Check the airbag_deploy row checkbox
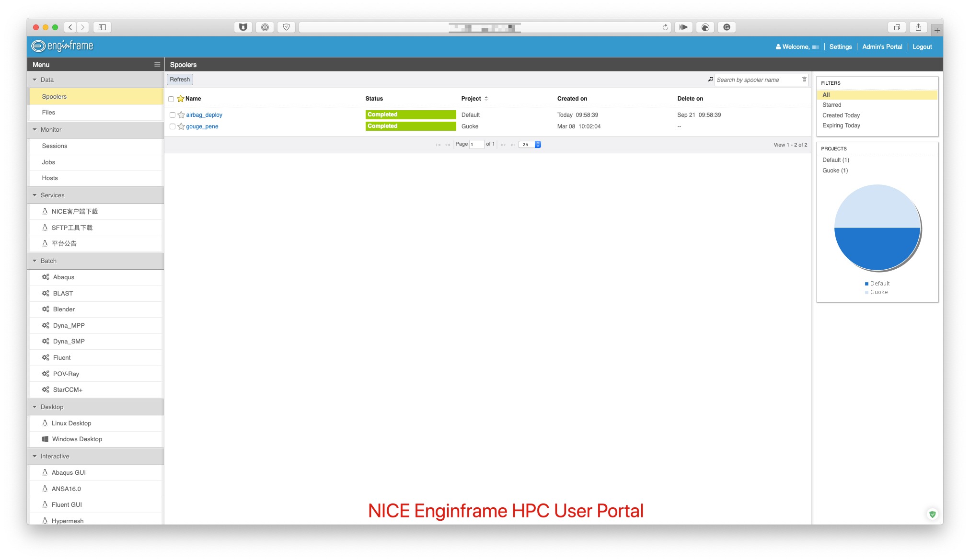This screenshot has height=560, width=970. pyautogui.click(x=173, y=115)
